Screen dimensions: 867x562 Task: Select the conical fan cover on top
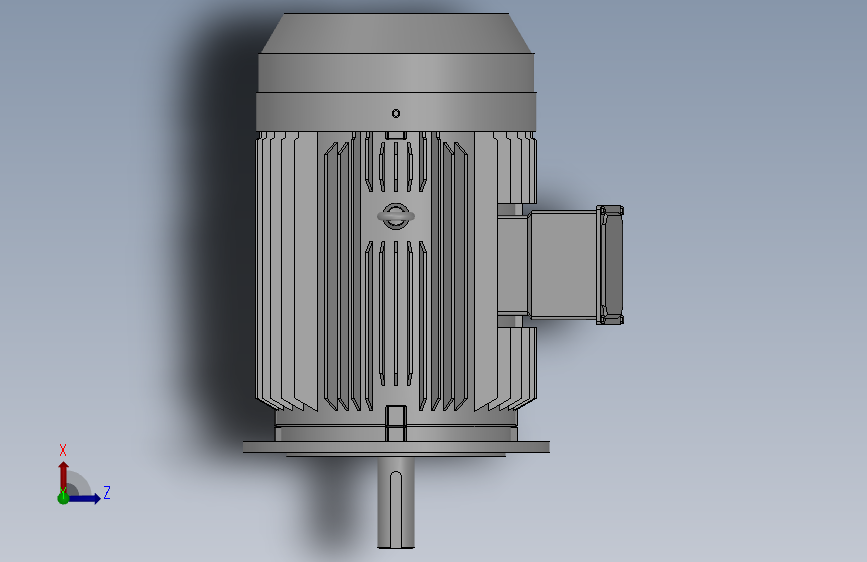coord(396,33)
